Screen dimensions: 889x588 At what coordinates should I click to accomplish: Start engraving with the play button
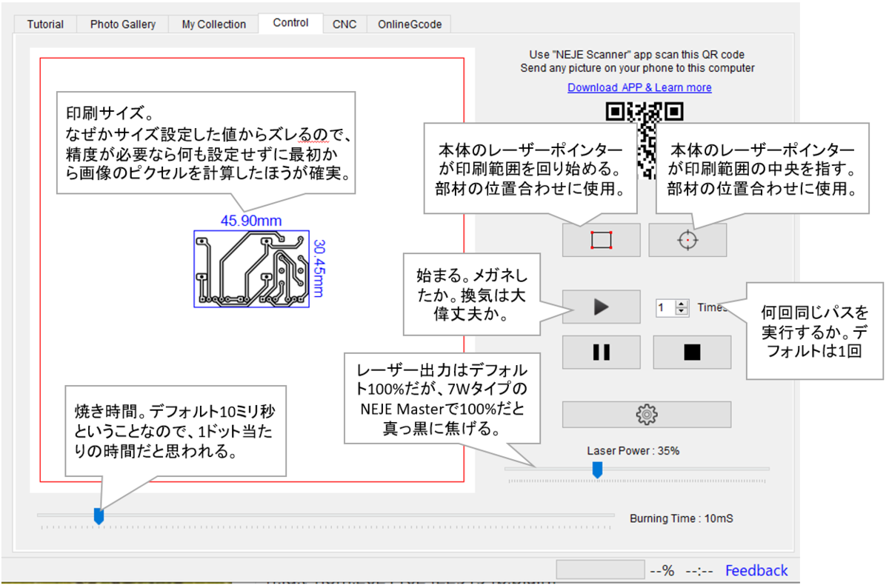(x=601, y=307)
